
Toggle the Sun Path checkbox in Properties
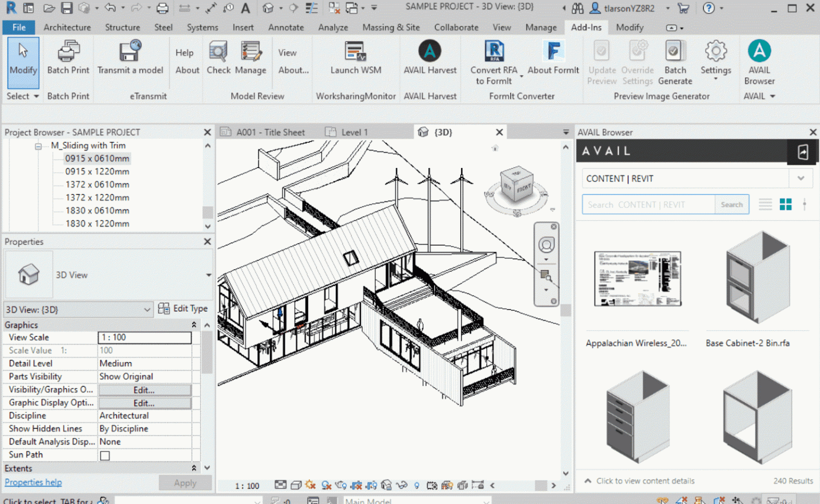(x=105, y=455)
